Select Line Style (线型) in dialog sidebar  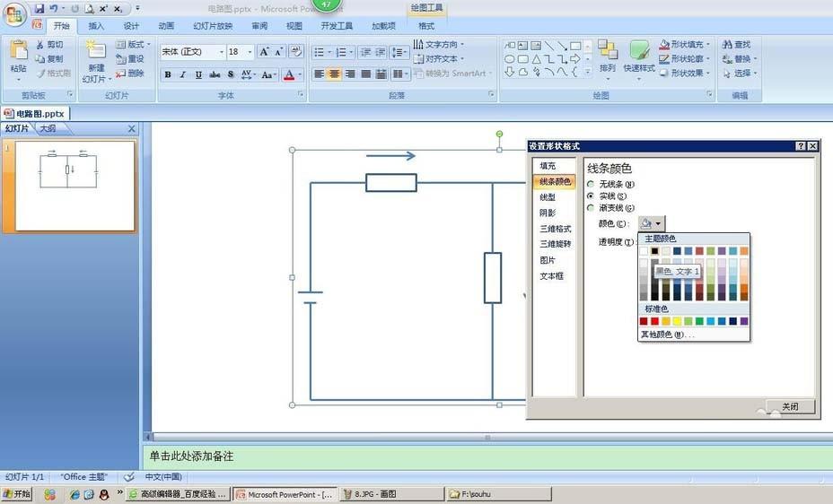point(548,197)
